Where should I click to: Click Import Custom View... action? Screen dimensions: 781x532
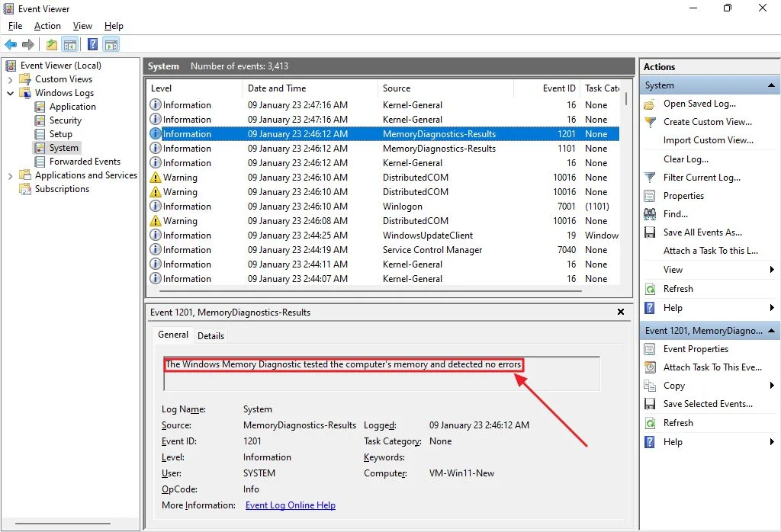tap(708, 141)
